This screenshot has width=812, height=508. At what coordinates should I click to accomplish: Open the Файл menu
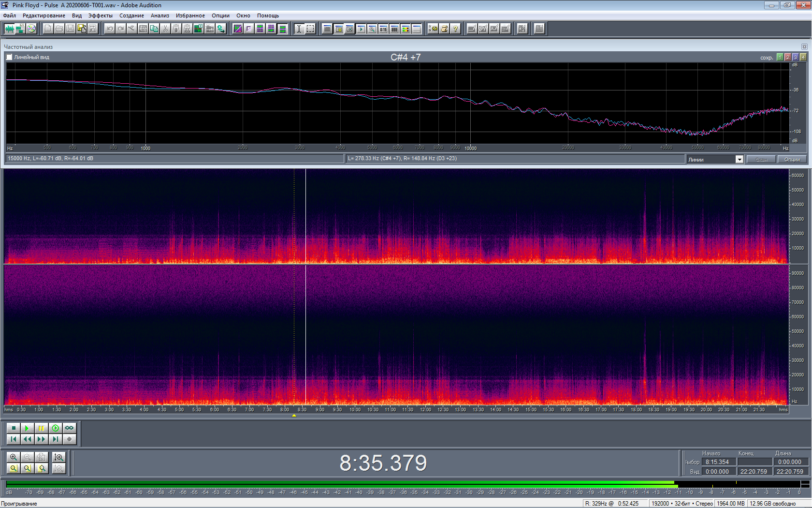[x=9, y=15]
